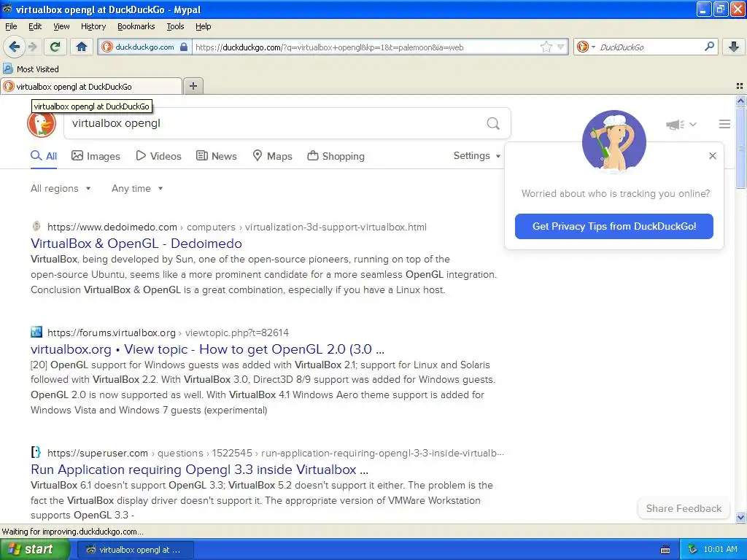This screenshot has width=747, height=560.
Task: Open the Help menu
Action: 204,26
